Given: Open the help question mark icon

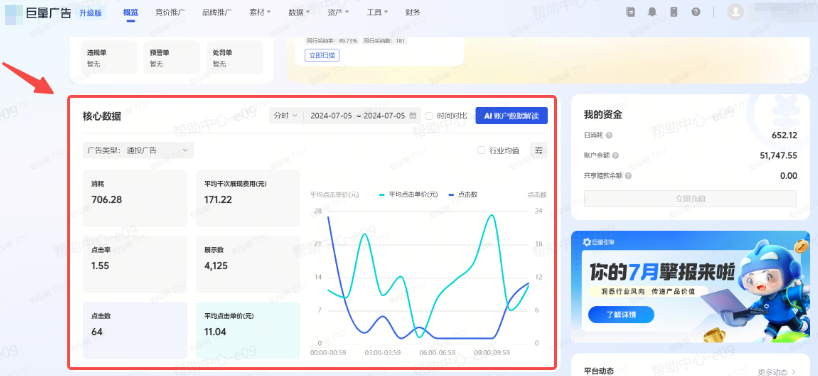Looking at the screenshot, I should point(695,12).
